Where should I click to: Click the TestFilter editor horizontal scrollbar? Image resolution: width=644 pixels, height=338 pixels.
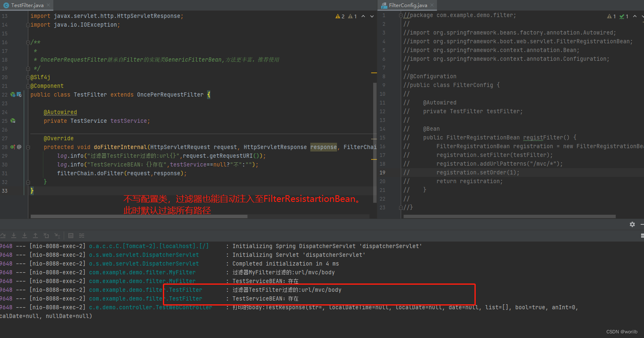click(139, 216)
